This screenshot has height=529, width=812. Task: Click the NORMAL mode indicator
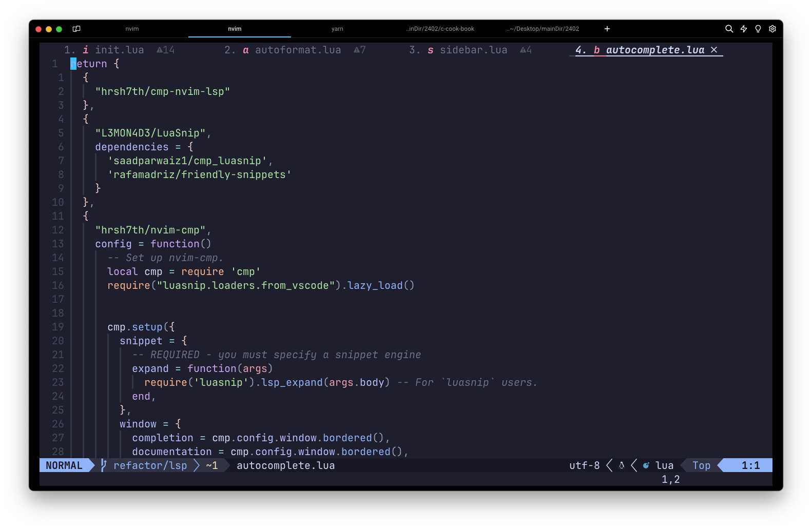64,465
